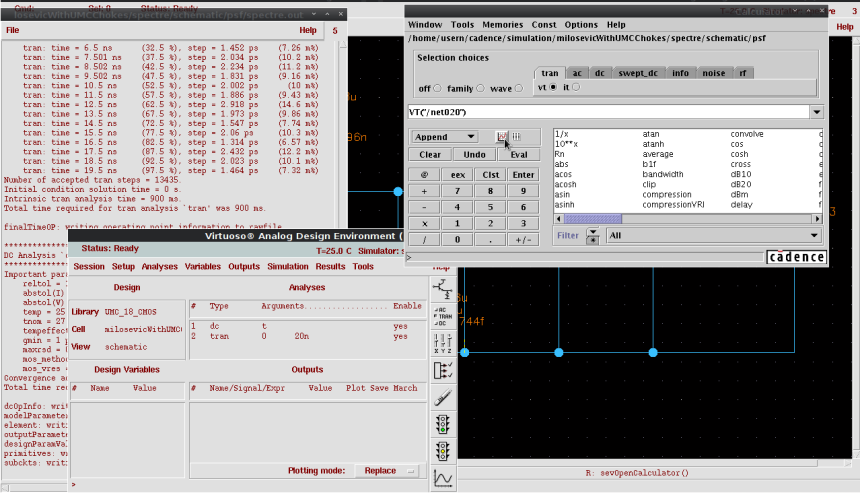Open Choose Analyses AC/TRAN/DC icon

[x=443, y=316]
